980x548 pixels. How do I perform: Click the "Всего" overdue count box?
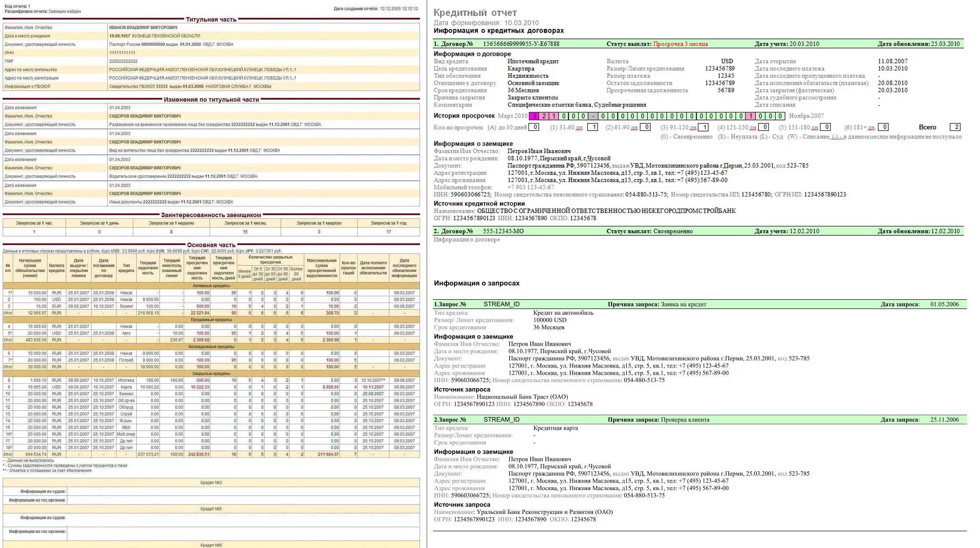[955, 127]
